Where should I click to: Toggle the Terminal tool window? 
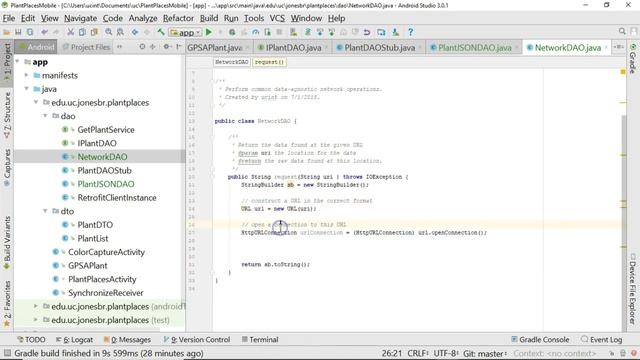point(260,340)
